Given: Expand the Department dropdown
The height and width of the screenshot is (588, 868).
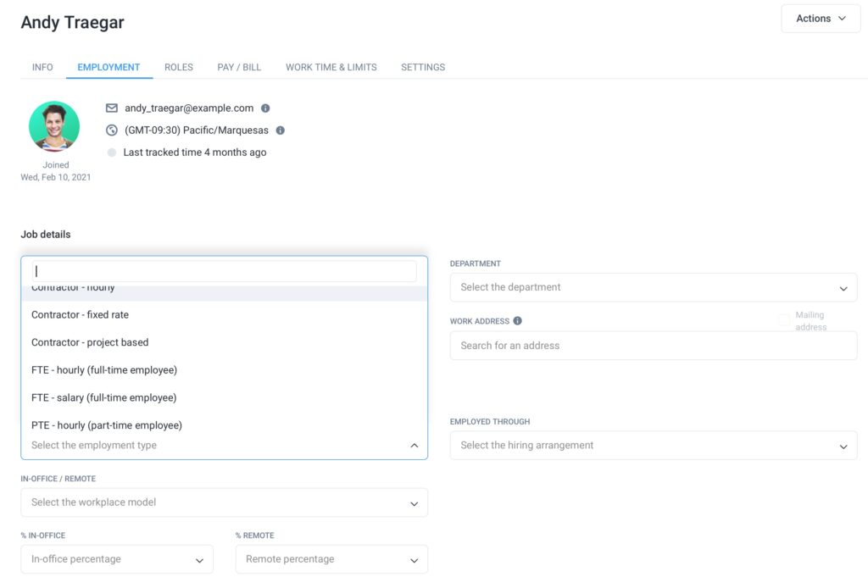Looking at the screenshot, I should tap(653, 287).
